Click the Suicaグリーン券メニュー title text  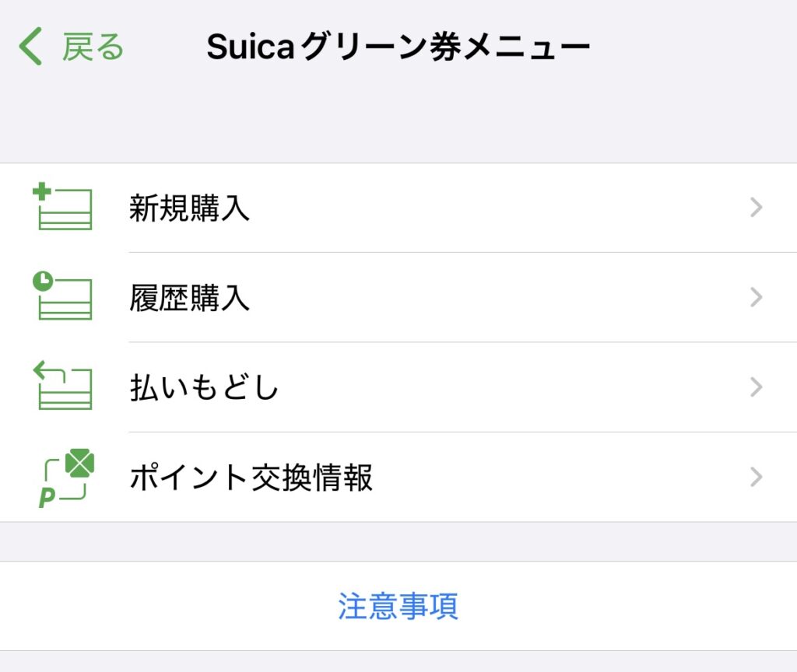coord(398,47)
